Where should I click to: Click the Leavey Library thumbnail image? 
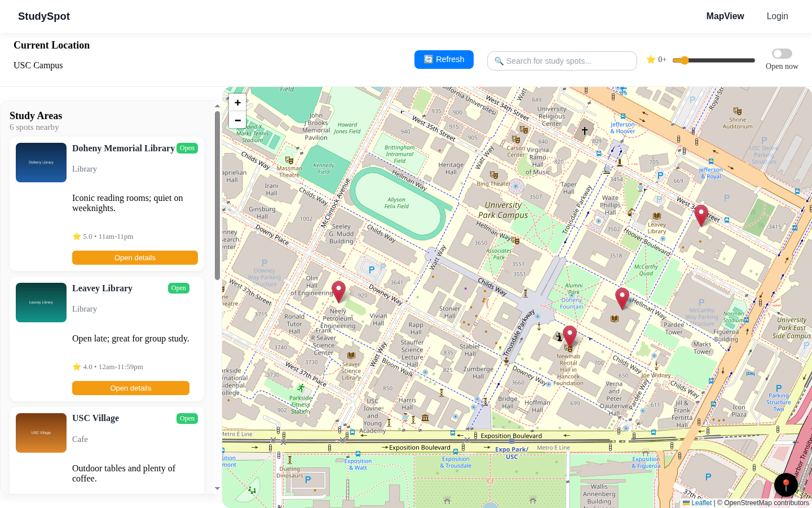41,303
